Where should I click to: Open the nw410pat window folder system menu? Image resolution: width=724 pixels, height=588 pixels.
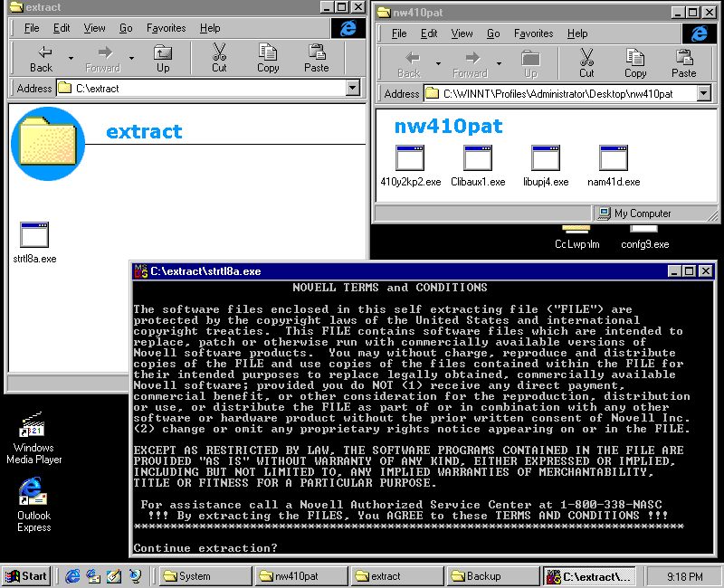[384, 13]
